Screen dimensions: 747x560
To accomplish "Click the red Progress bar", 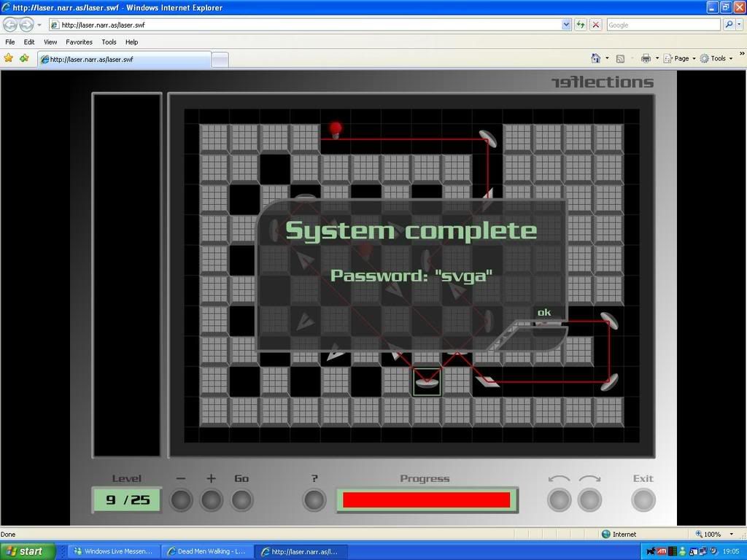I will 426,500.
